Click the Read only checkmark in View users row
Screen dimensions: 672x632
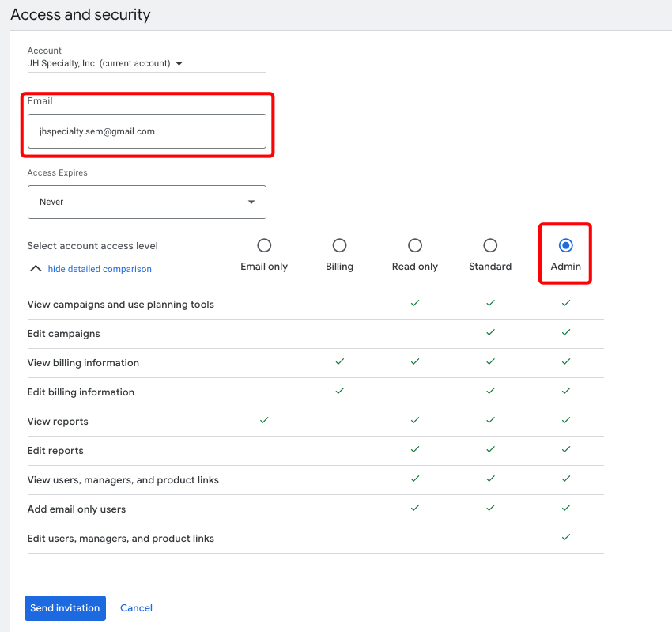point(415,479)
